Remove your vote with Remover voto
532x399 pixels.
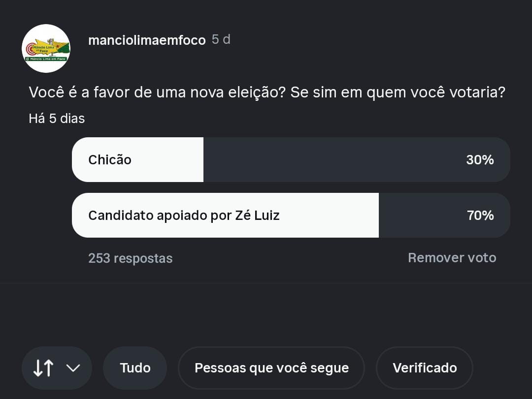pyautogui.click(x=452, y=258)
